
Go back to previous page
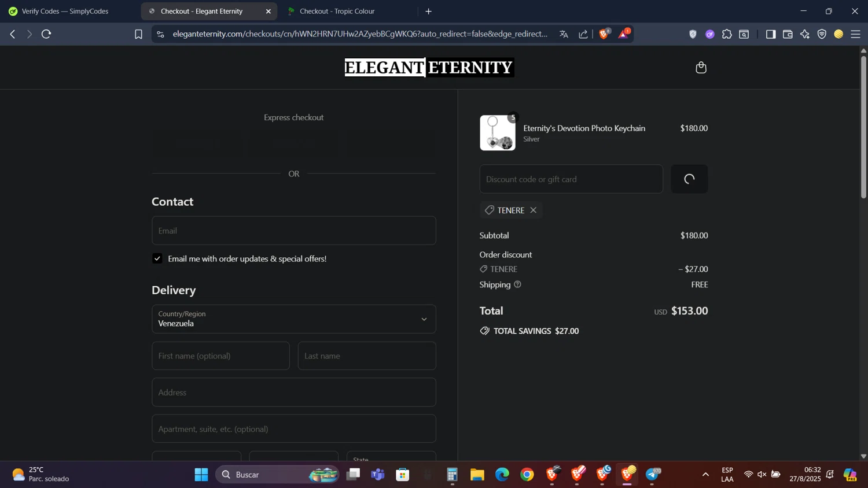tap(12, 34)
